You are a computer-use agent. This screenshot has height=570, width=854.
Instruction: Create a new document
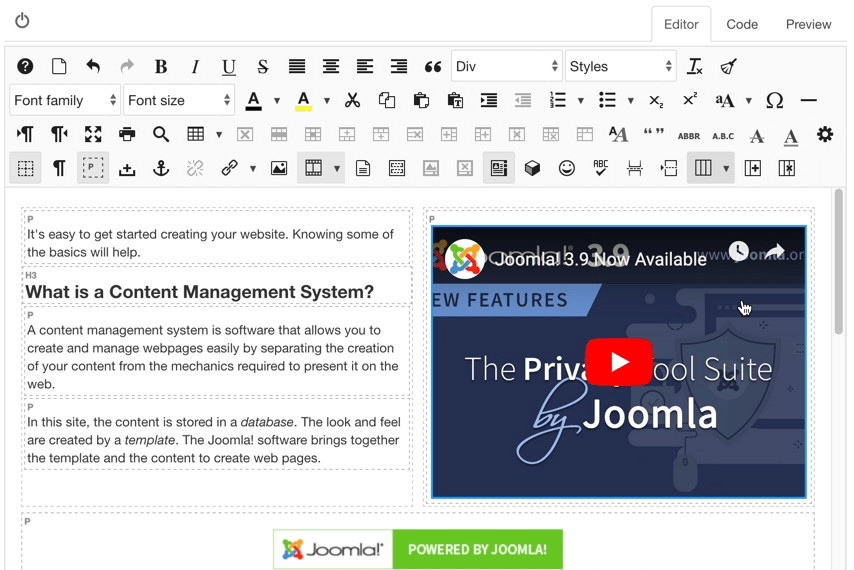(x=59, y=66)
